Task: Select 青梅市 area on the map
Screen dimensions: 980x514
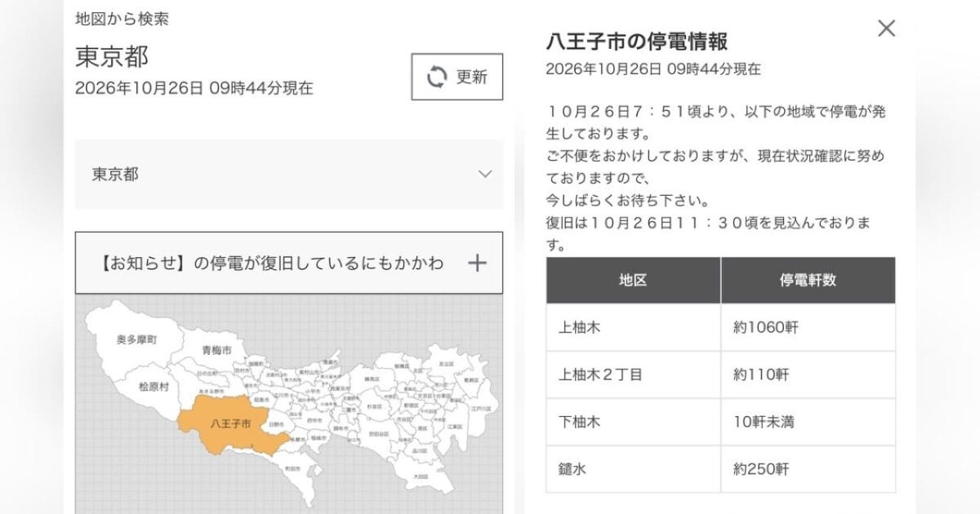Action: pos(216,350)
